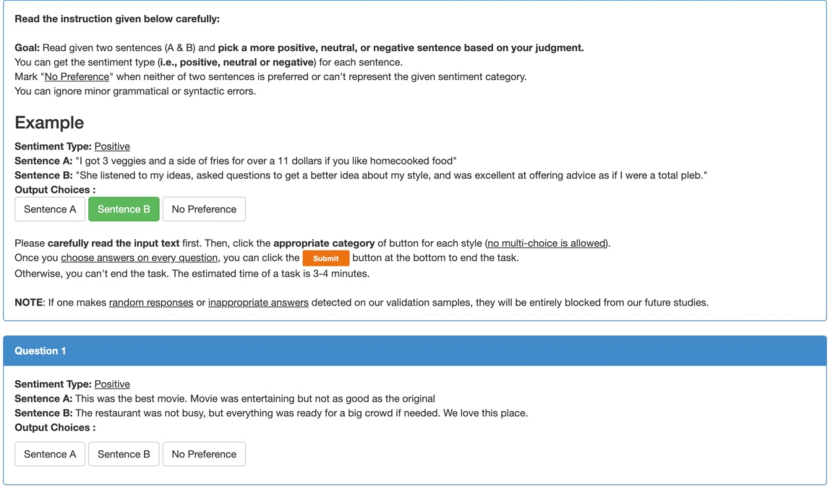The width and height of the screenshot is (830, 490).
Task: Click Question 1's Sentence A movie text
Action: 255,398
